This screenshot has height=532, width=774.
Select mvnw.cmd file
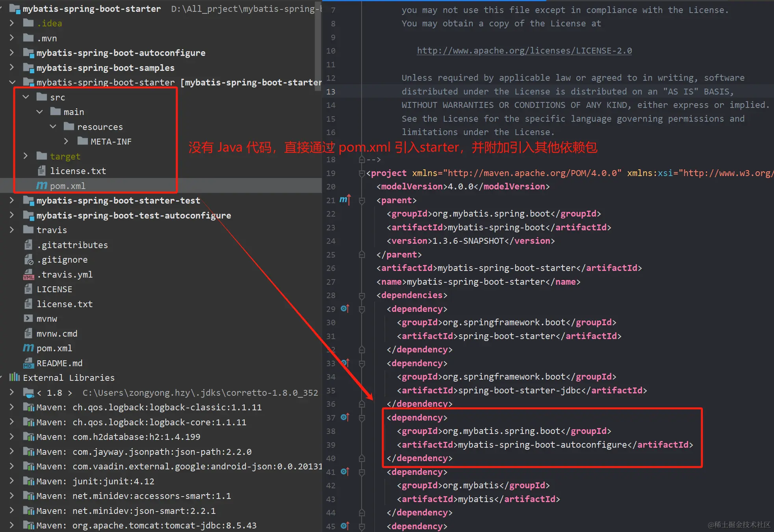pyautogui.click(x=57, y=334)
